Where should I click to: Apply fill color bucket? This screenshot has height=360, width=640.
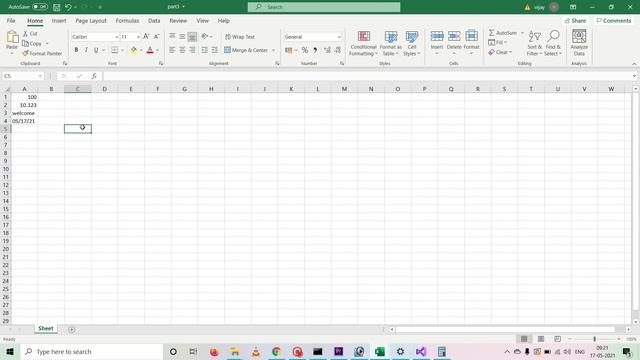pos(133,50)
